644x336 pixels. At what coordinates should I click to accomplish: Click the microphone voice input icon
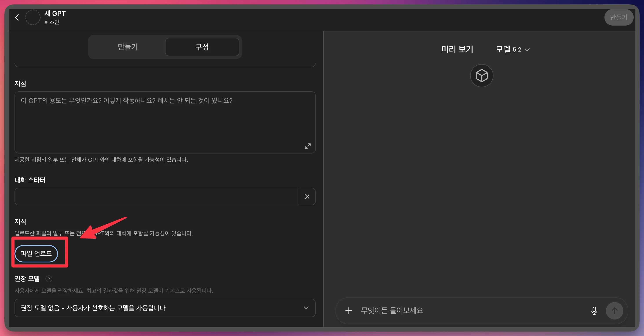[x=594, y=311]
